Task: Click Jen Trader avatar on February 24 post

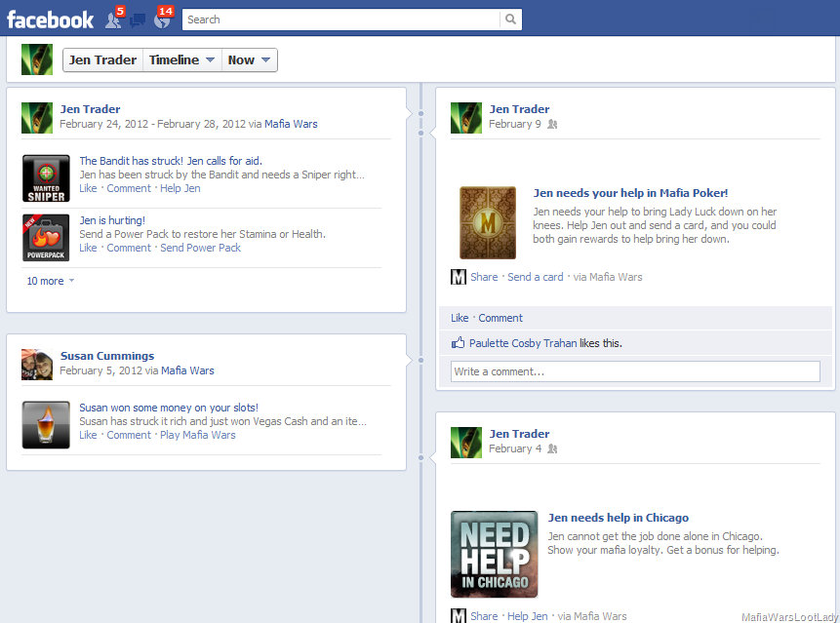Action: click(37, 118)
